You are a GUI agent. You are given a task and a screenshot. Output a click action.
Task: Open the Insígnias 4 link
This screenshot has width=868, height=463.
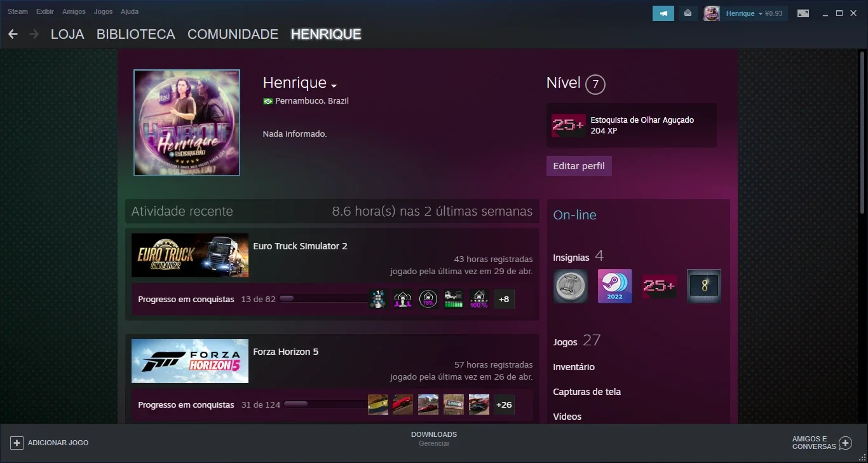578,257
